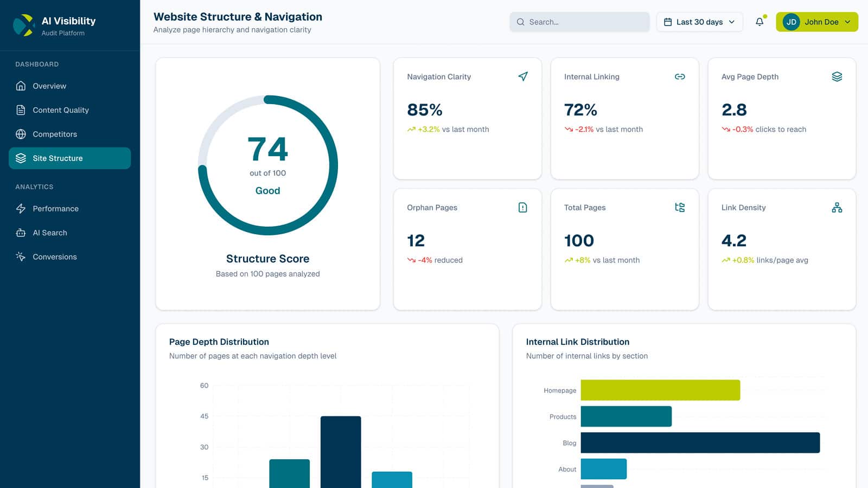
Task: Click the Content Quality document icon
Action: click(20, 110)
